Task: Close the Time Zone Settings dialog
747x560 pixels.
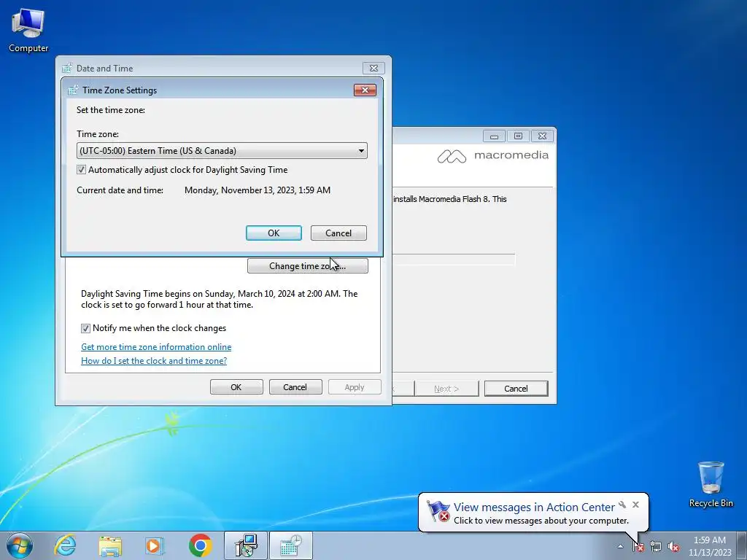Action: click(x=365, y=90)
